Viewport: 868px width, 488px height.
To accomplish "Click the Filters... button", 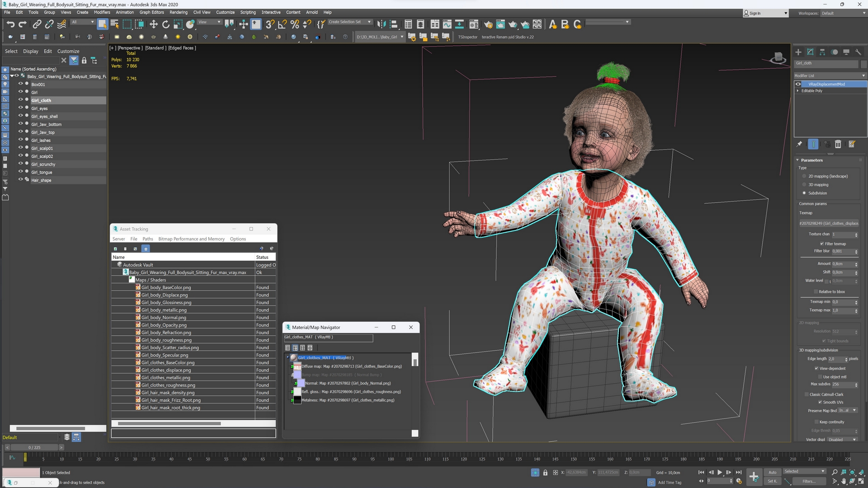I will pyautogui.click(x=809, y=482).
